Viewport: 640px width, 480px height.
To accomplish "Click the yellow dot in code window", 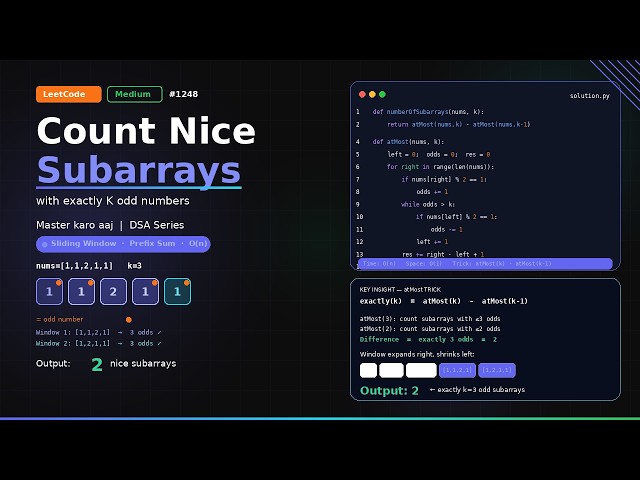I will point(372,94).
